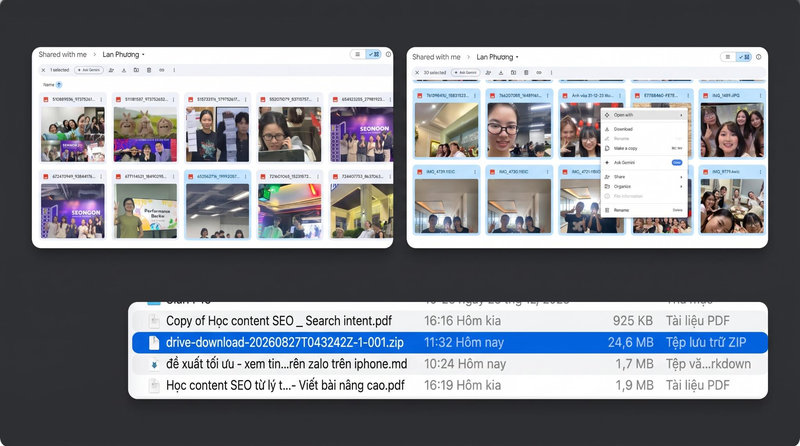Screen dimensions: 800x446
Task: Open the menu for file IMG_4730.HEIC
Action: (x=547, y=172)
